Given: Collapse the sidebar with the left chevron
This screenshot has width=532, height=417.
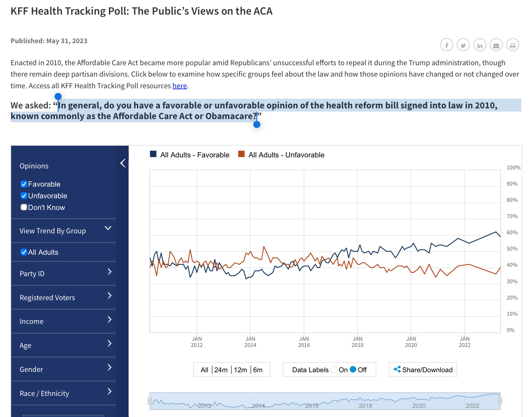Looking at the screenshot, I should point(123,163).
